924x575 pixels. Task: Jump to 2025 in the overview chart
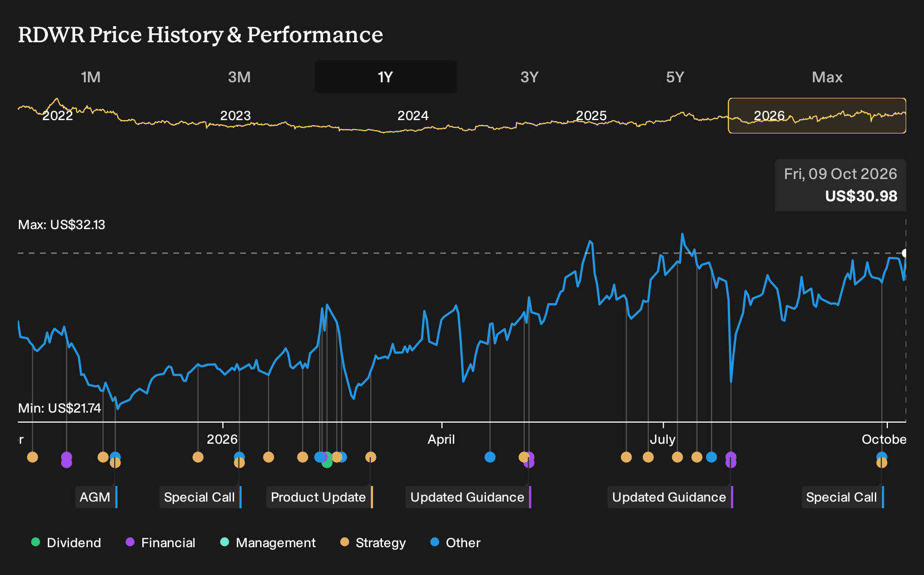click(x=591, y=116)
